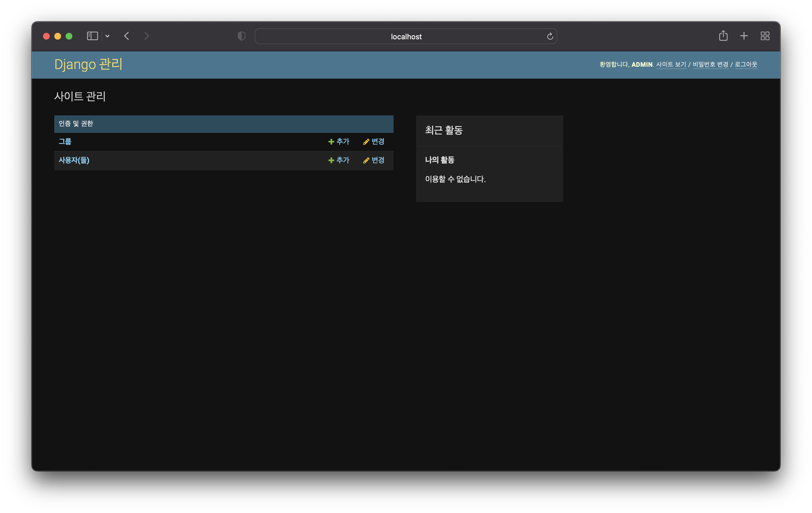
Task: Open a new tab with plus icon
Action: (x=744, y=36)
